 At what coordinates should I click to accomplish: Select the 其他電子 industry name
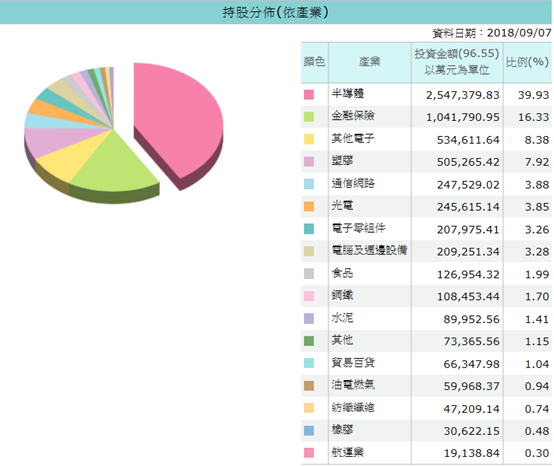tap(353, 138)
